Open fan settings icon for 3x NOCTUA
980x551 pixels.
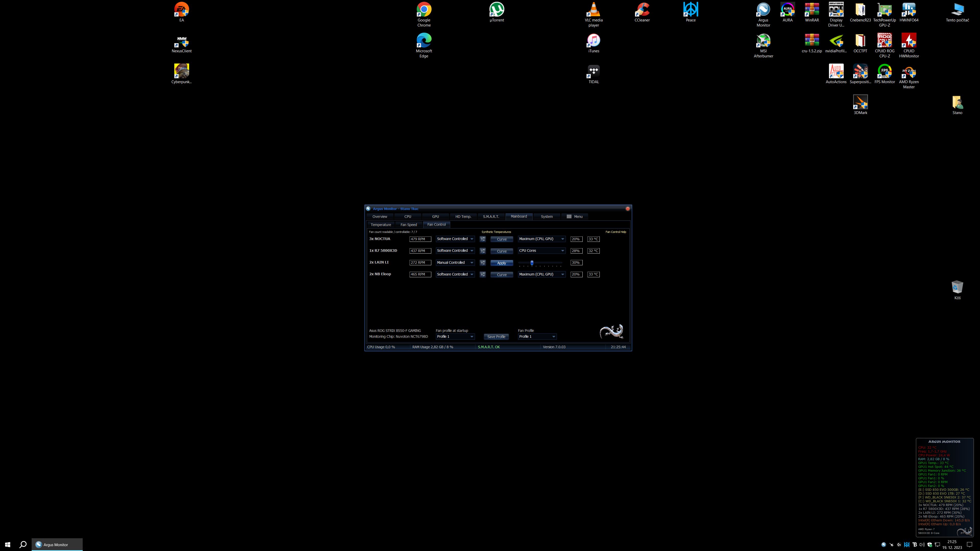(x=482, y=239)
